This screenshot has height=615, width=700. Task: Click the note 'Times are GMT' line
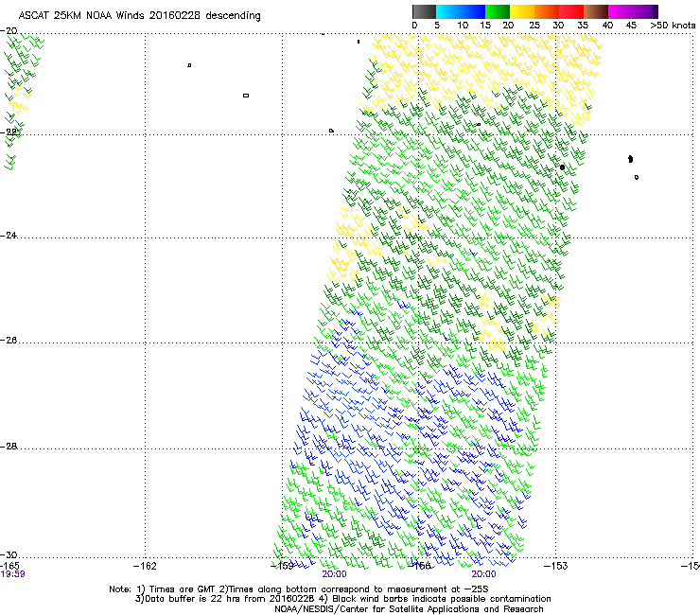(x=299, y=589)
